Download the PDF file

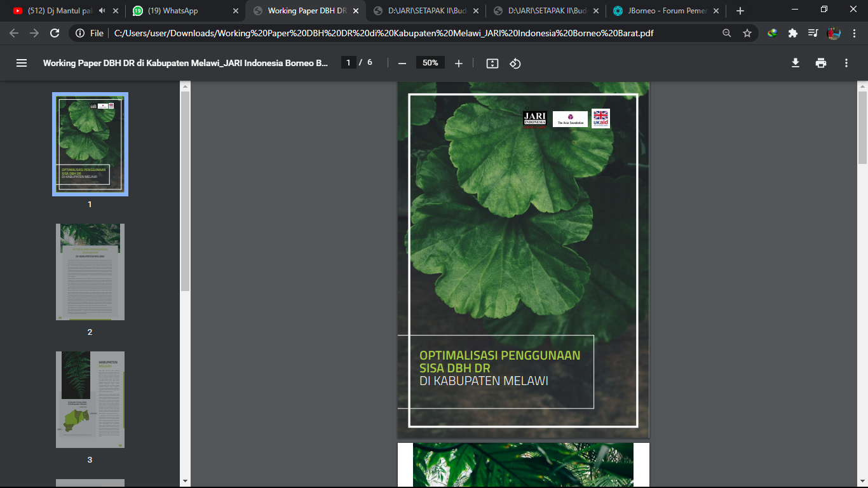point(795,63)
